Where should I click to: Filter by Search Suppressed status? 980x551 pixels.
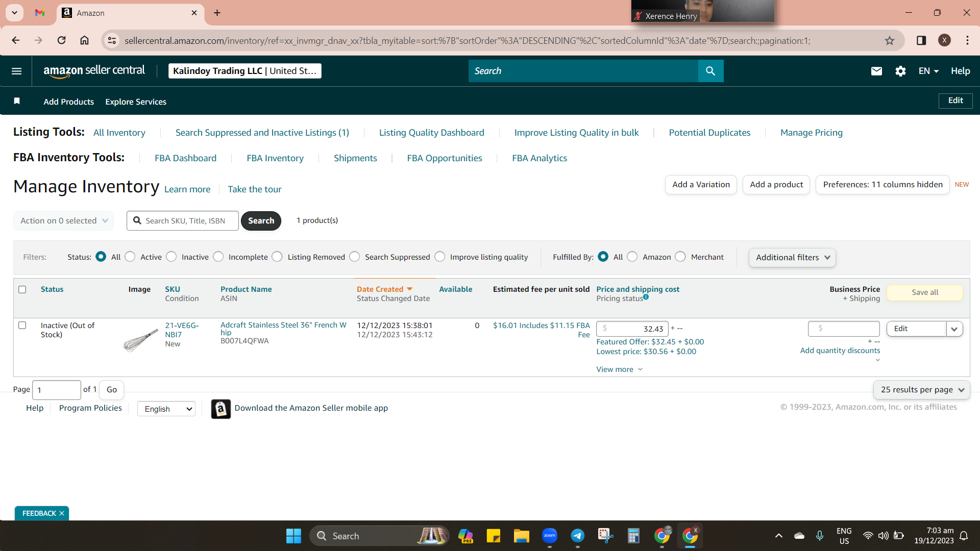click(355, 257)
